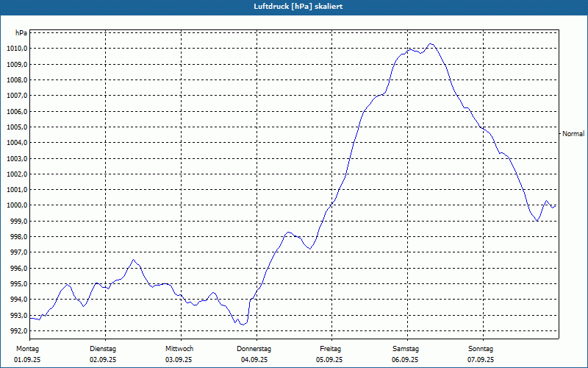Click the chart title 'Luftdruck [hPa] skaliert'
Screen dimensions: 588x368
(x=298, y=7)
